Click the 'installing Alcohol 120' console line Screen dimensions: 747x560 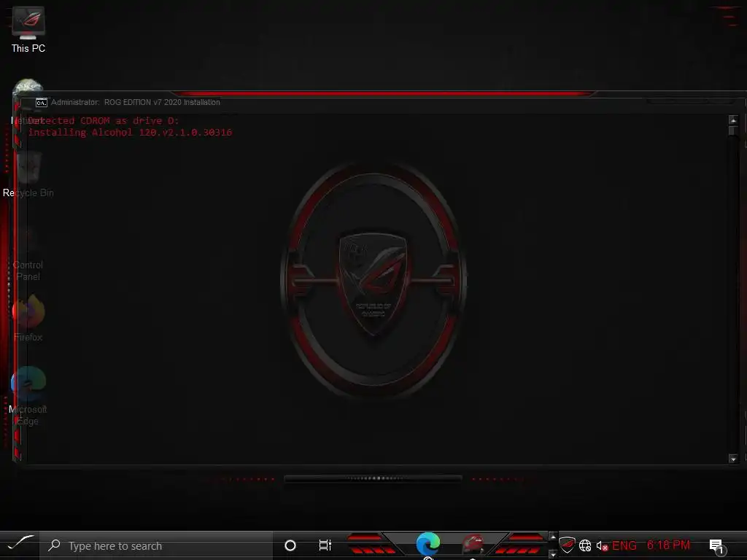[130, 133]
